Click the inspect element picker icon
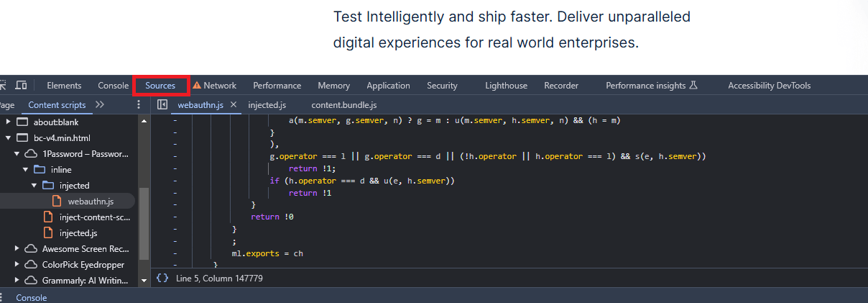 pyautogui.click(x=4, y=85)
